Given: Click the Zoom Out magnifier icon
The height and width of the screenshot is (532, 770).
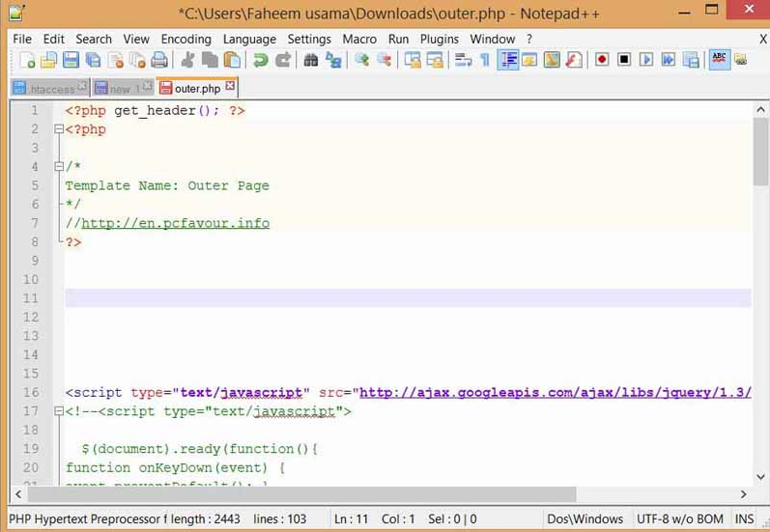Looking at the screenshot, I should (384, 60).
